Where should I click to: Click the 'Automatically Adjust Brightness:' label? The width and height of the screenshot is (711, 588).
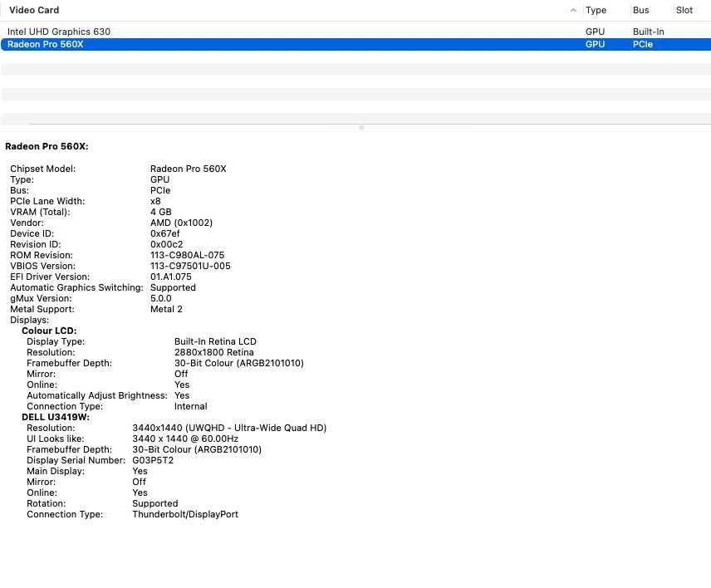click(97, 396)
